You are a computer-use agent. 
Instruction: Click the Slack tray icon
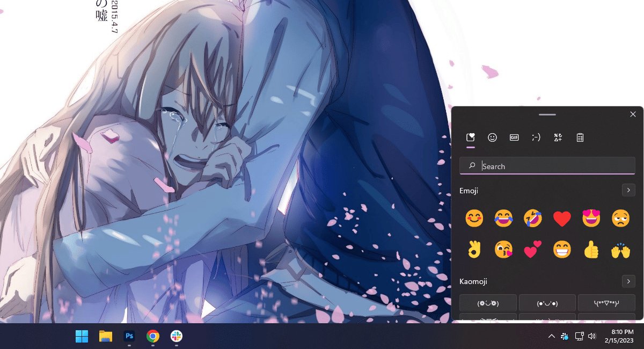(565, 336)
